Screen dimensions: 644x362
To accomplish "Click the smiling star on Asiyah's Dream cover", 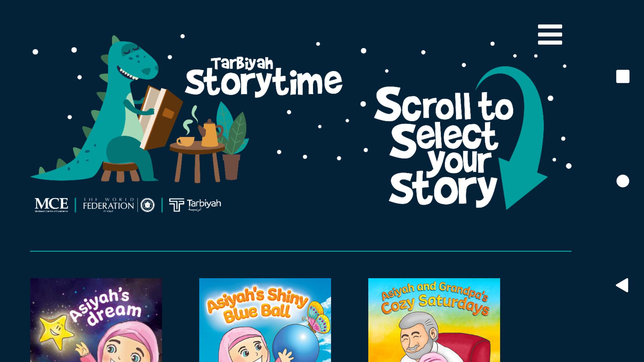I will pyautogui.click(x=55, y=331).
